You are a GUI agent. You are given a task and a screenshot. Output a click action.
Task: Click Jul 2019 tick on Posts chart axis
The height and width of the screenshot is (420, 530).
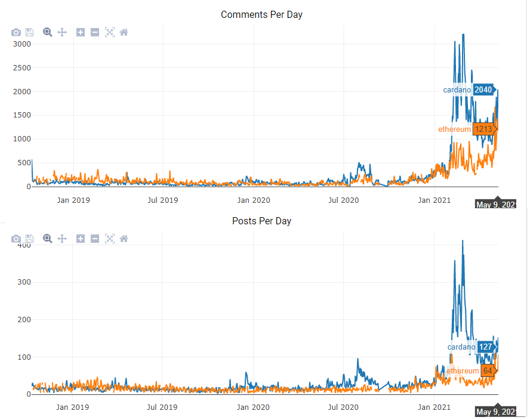162,407
